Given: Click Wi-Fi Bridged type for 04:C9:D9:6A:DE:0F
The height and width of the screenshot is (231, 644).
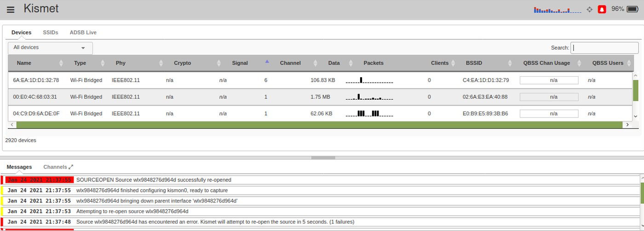Looking at the screenshot, I should 86,113.
